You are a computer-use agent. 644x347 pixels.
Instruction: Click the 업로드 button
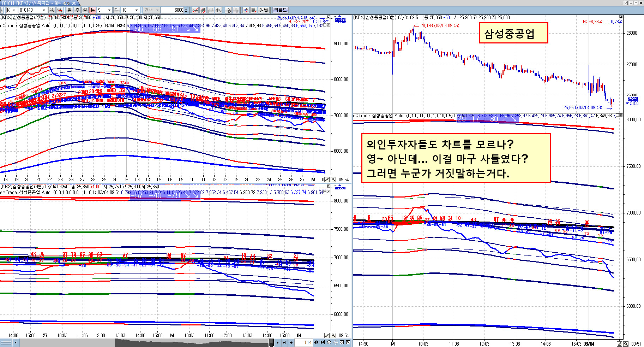pyautogui.click(x=281, y=10)
